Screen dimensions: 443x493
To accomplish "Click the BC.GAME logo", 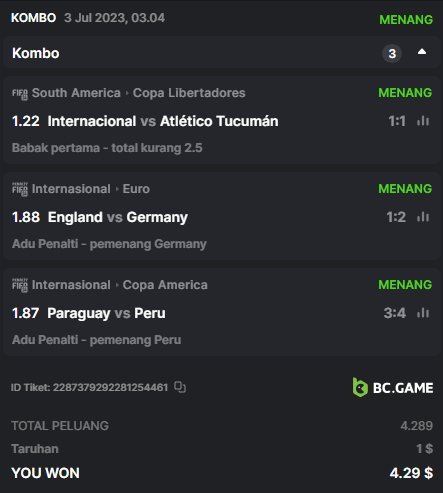I will pyautogui.click(x=393, y=387).
